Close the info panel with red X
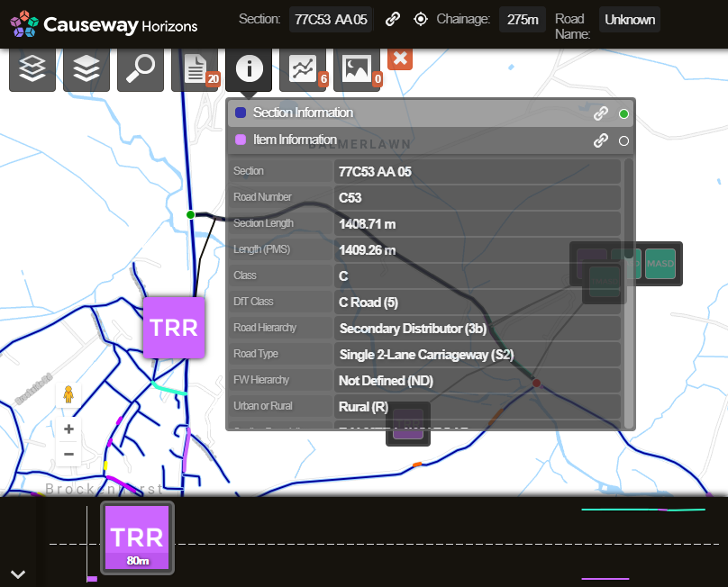Screen dimensions: 728x587 [401, 58]
